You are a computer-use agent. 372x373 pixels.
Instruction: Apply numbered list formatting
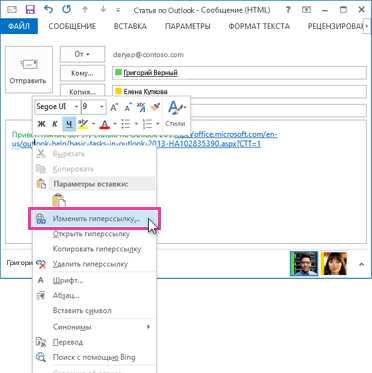(147, 124)
